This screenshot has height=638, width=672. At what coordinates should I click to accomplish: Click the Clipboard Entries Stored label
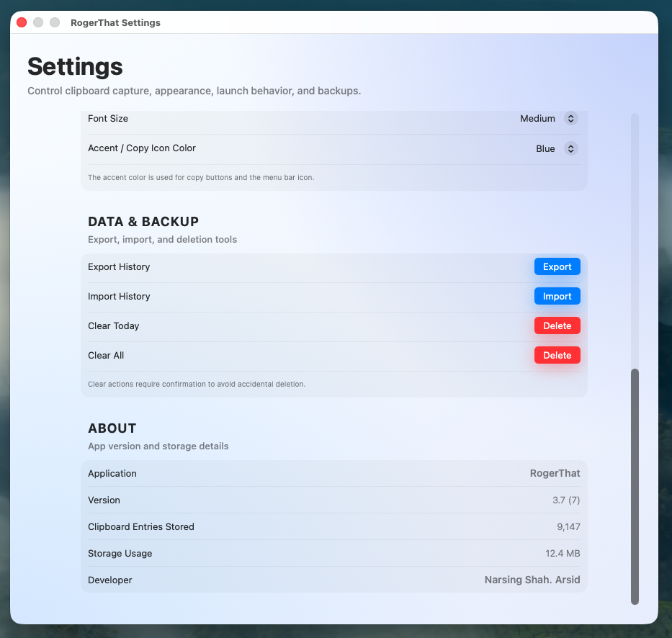pos(141,526)
